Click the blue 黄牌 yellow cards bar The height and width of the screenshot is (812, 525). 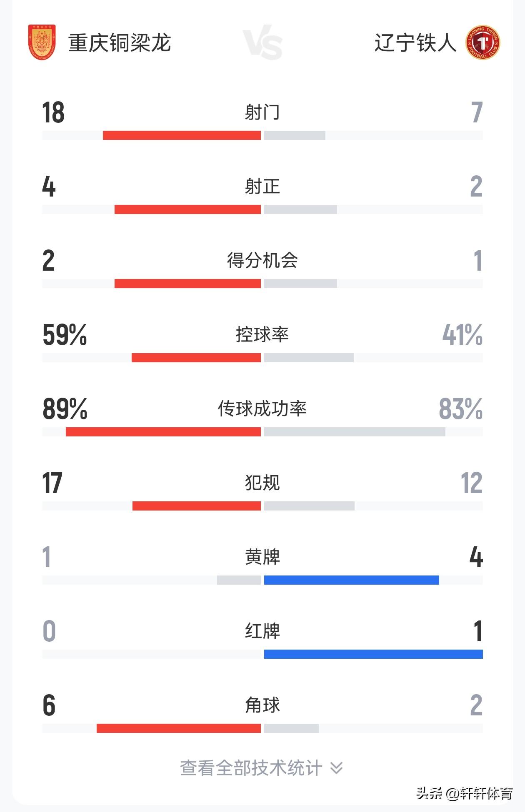(352, 580)
